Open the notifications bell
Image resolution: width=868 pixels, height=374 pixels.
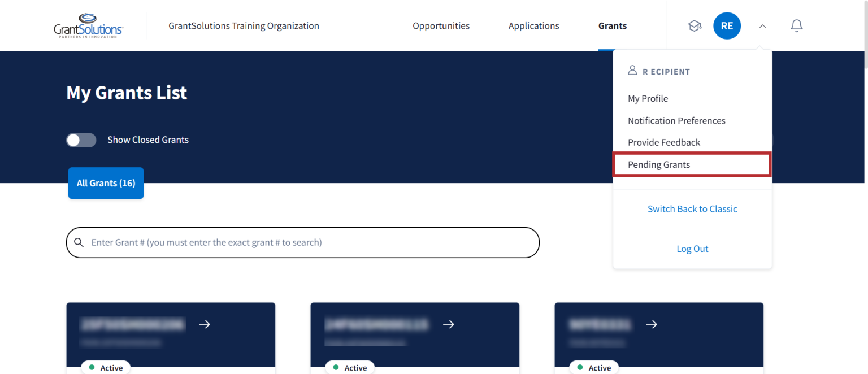coord(796,26)
